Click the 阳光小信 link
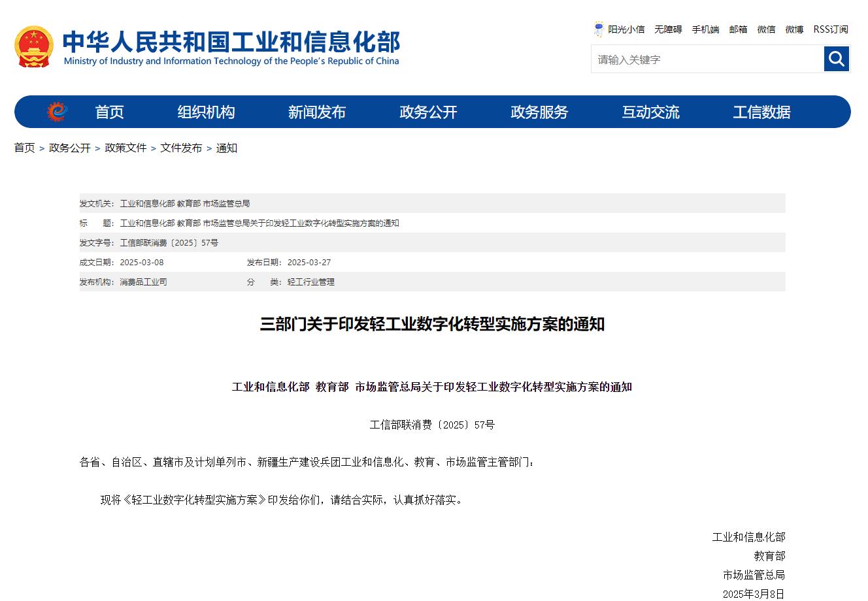Screen dimensions: 868x601 626,29
